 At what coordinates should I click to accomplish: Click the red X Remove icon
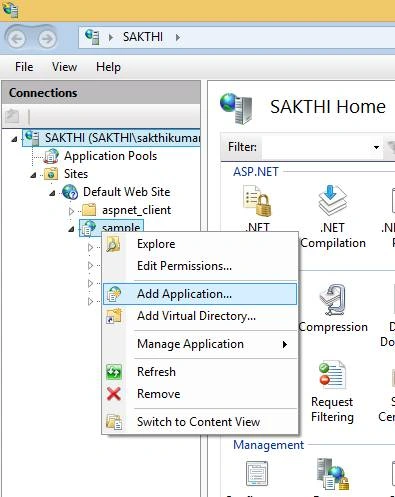coord(114,394)
